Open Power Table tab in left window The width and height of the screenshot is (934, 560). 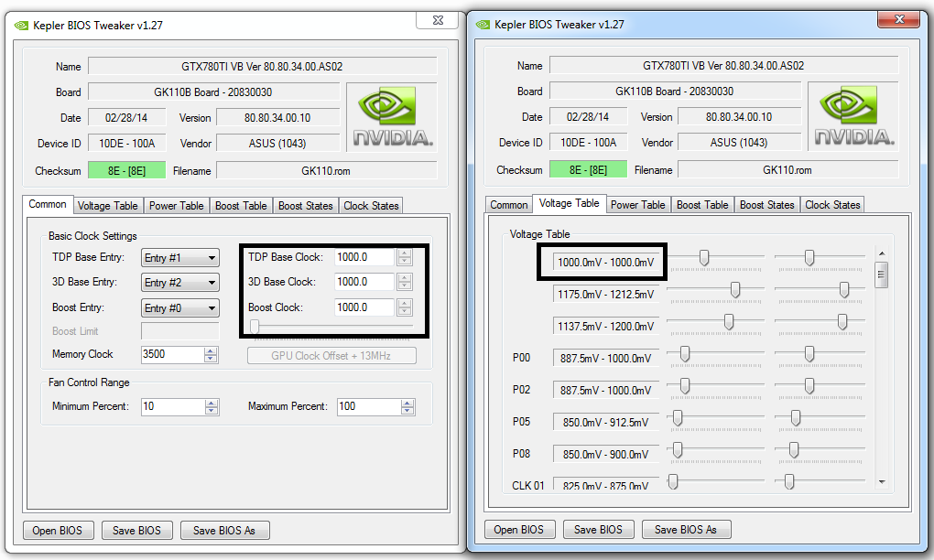[x=177, y=206]
